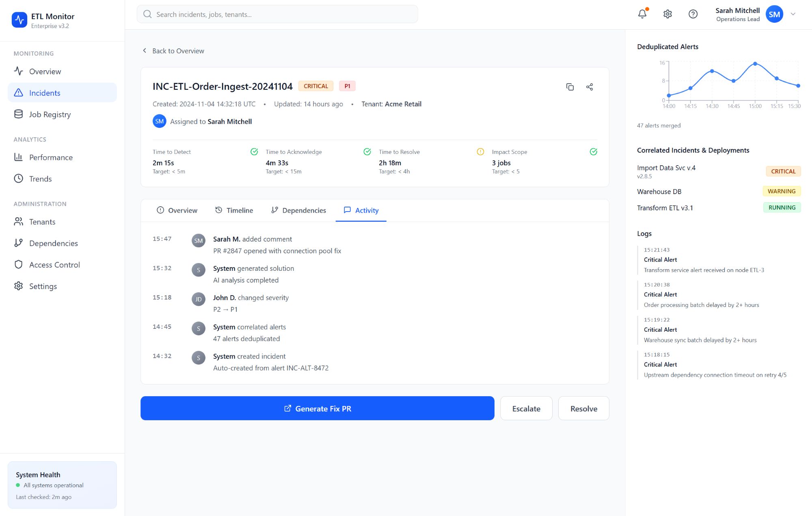Click Time to Acknowledge check icon
The image size is (812, 516).
click(x=367, y=152)
